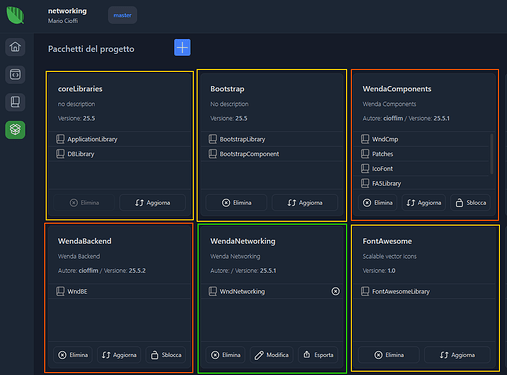Open the FontAwesomeLibrary book icon
507x375 pixels.
coord(365,291)
